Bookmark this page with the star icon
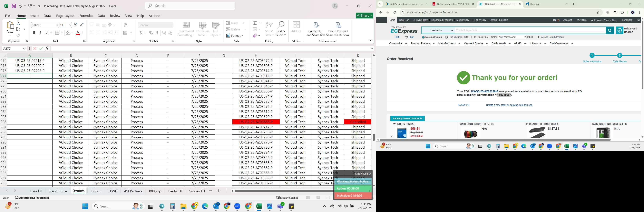Screen dimensions: 644x212 [598, 12]
